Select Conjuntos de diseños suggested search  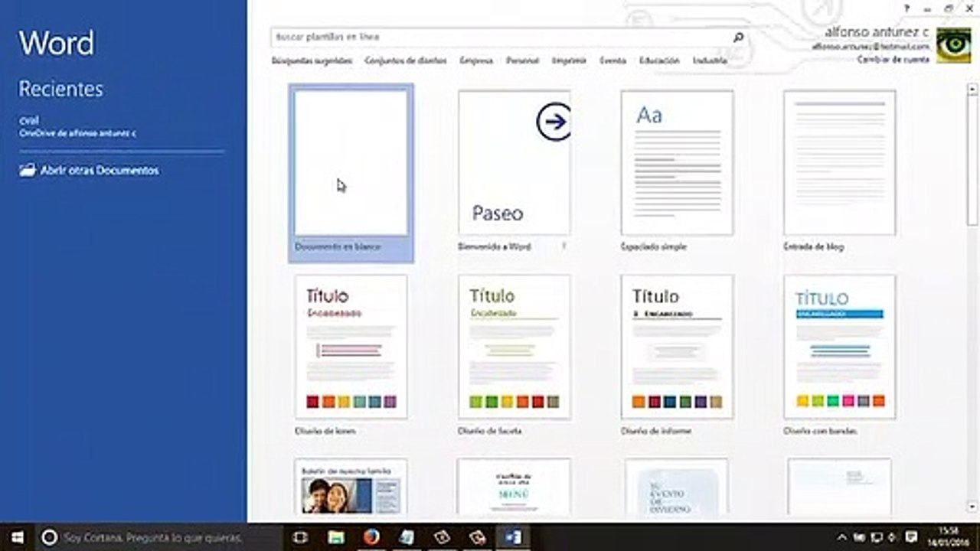click(406, 60)
